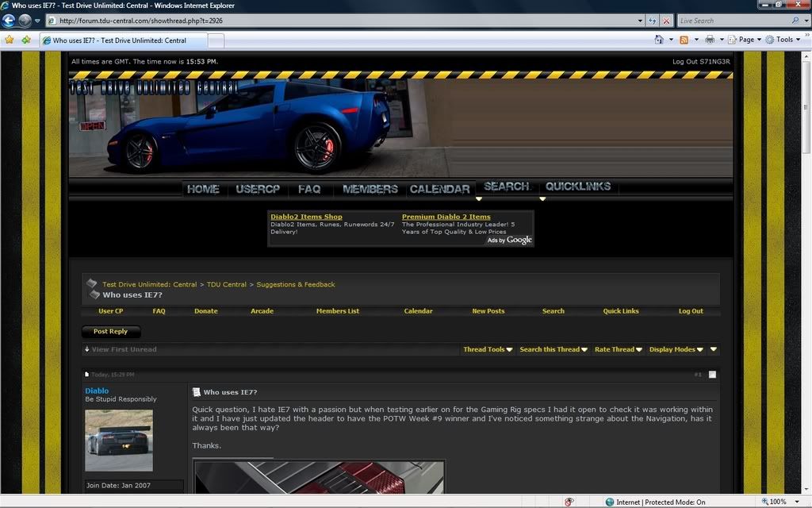The image size is (812, 508).
Task: Click the RSS feeds toolbar icon
Action: click(683, 40)
